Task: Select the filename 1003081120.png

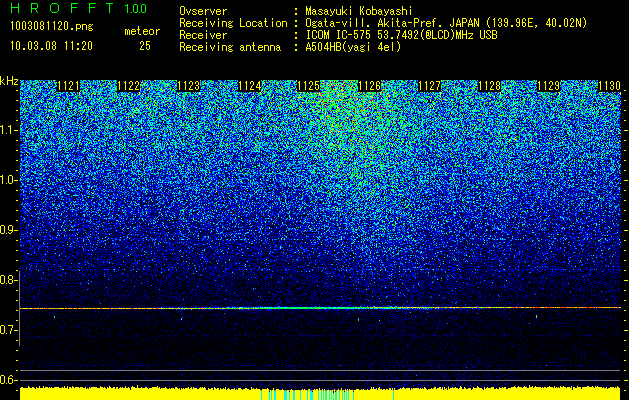Action: [52, 27]
